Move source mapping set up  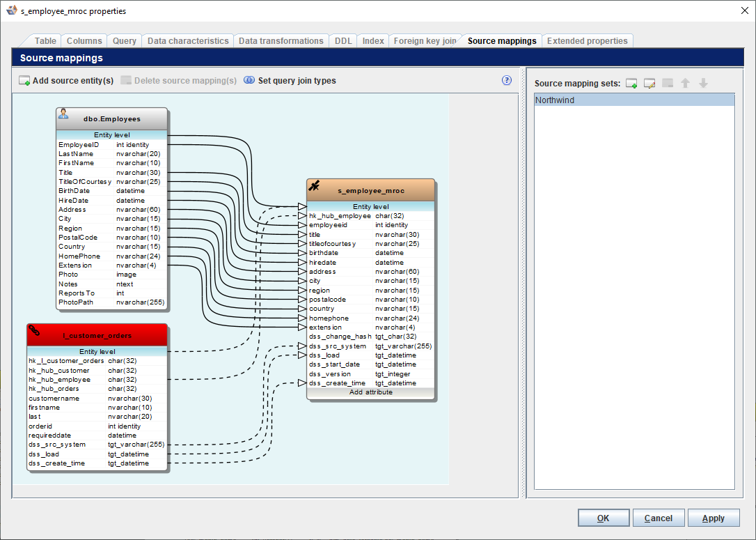686,84
